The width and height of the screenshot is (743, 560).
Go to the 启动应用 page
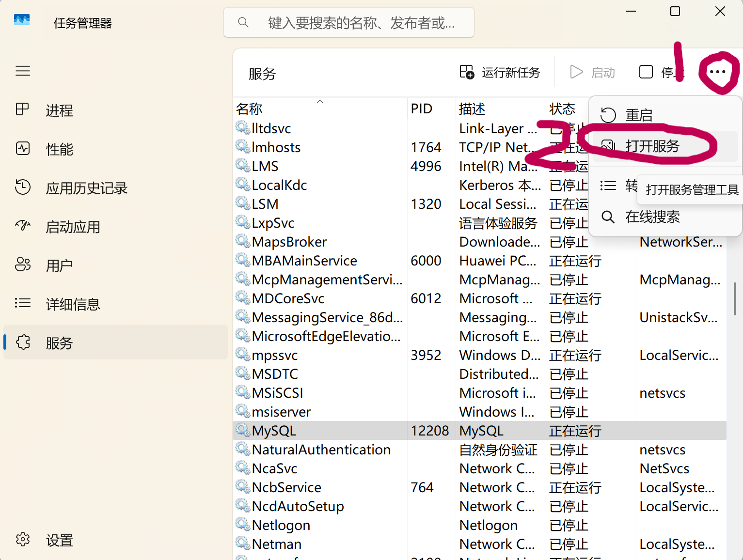pyautogui.click(x=115, y=226)
